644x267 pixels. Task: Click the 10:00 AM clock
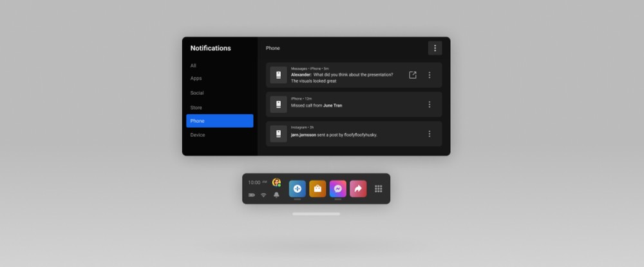click(x=258, y=183)
